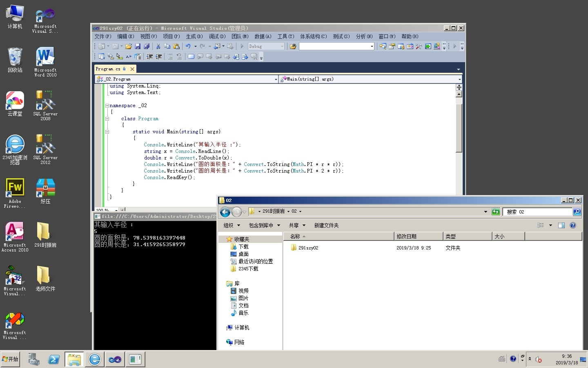Viewport: 588px width, 368px height.
Task: Go back in the 02 Explorer window
Action: (225, 212)
